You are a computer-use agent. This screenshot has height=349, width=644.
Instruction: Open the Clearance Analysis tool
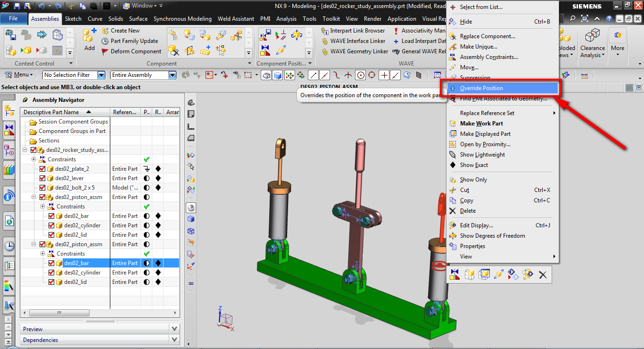[593, 42]
